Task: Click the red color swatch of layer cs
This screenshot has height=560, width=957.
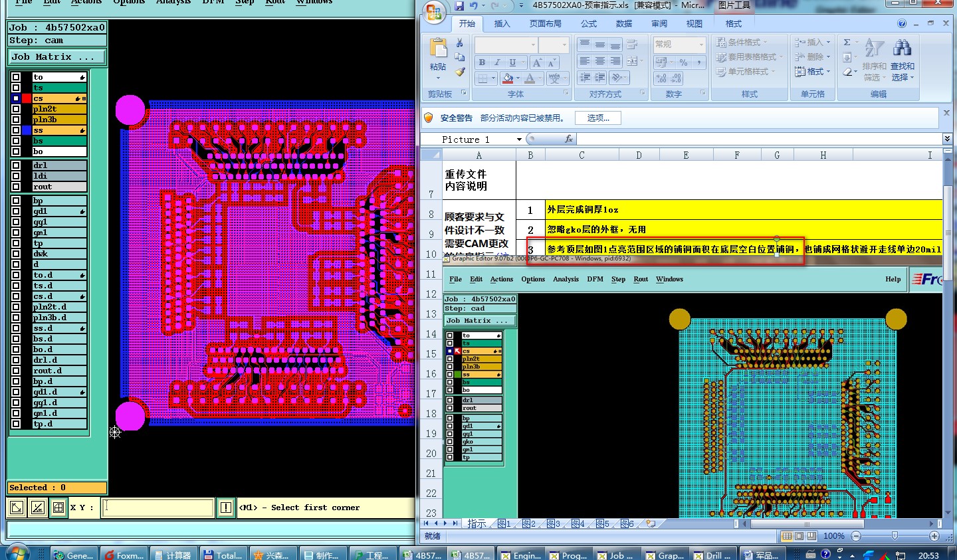Action: click(26, 98)
